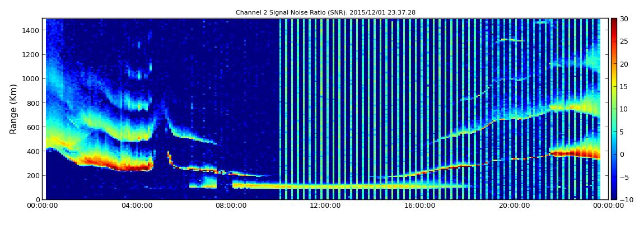This screenshot has width=644, height=228.
Task: Click the colorbar value 10
Action: [x=624, y=109]
